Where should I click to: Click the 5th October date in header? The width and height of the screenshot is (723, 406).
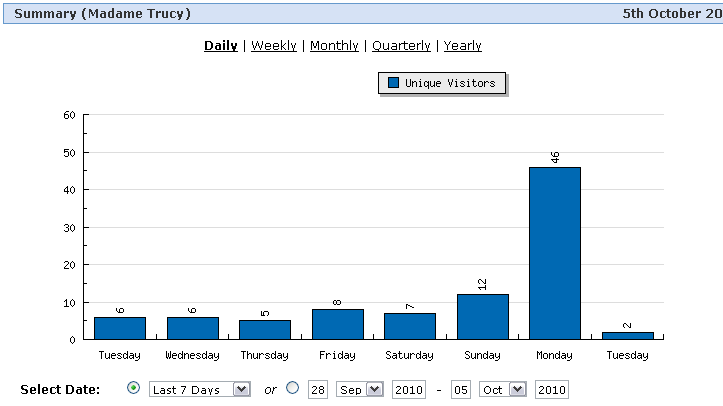coord(672,13)
